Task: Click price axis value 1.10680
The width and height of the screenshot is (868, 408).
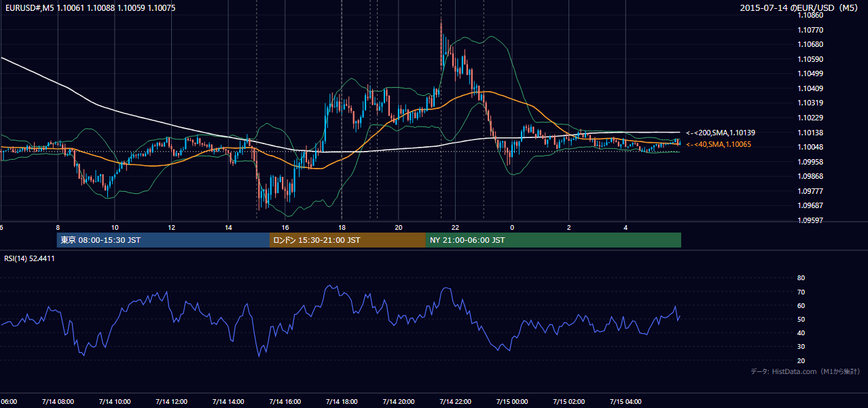Action: pos(810,45)
